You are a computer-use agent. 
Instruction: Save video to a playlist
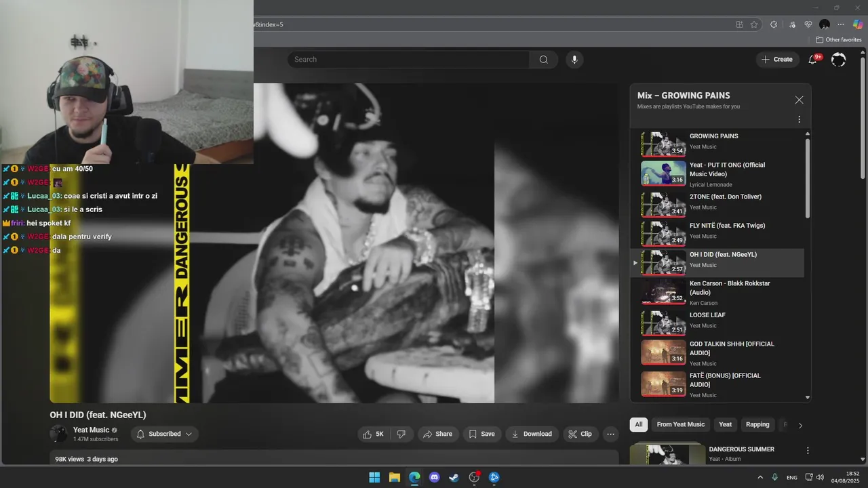(x=482, y=434)
